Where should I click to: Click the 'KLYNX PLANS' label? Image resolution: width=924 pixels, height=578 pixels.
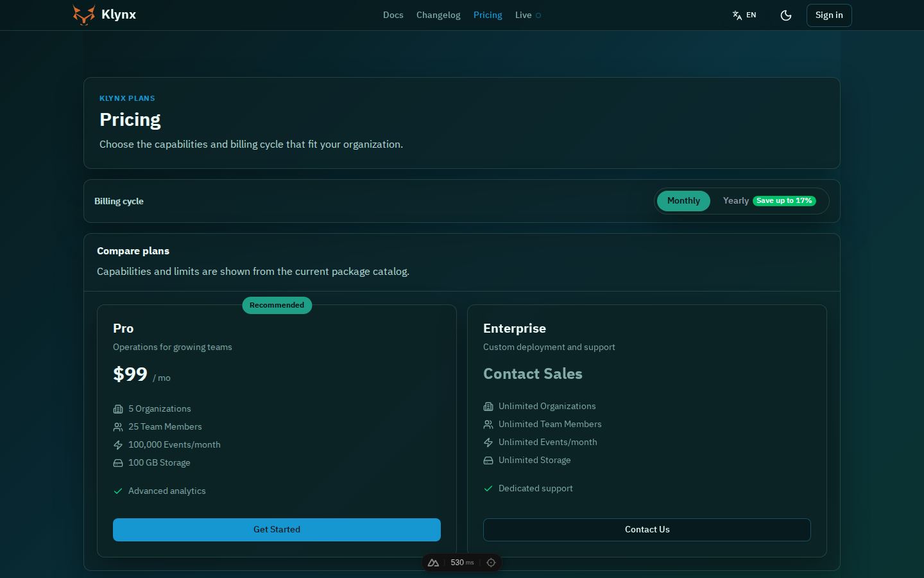[x=127, y=98]
